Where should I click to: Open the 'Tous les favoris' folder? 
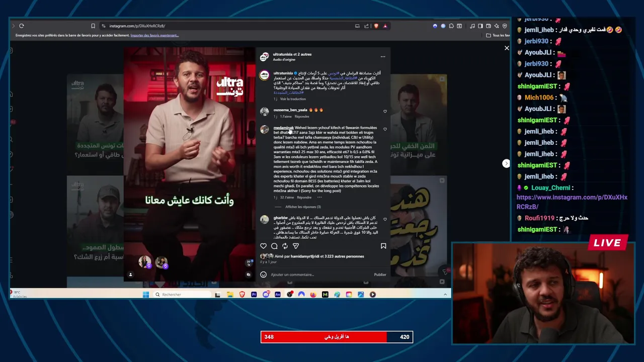498,35
